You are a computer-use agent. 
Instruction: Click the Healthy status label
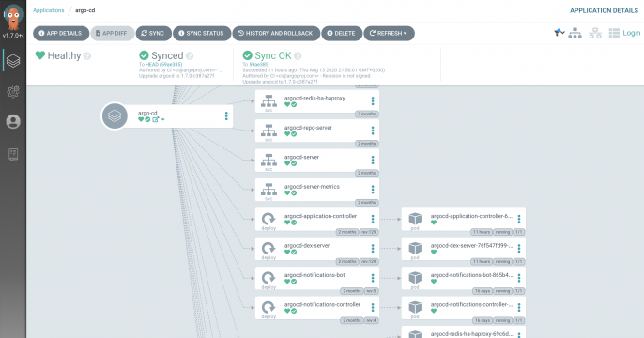click(x=64, y=55)
